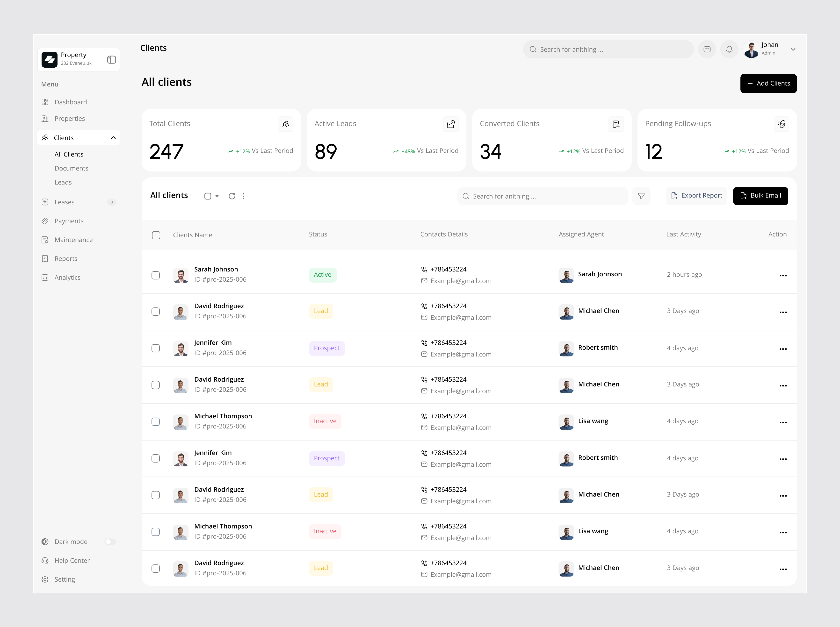Screen dimensions: 840x627
Task: Click the notifications bell icon
Action: (729, 49)
